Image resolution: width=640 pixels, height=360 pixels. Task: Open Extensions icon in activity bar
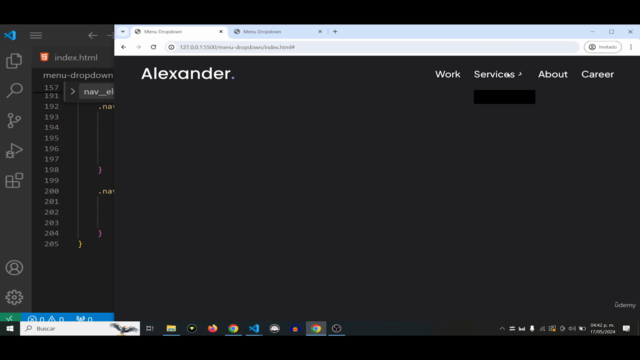coord(14,180)
